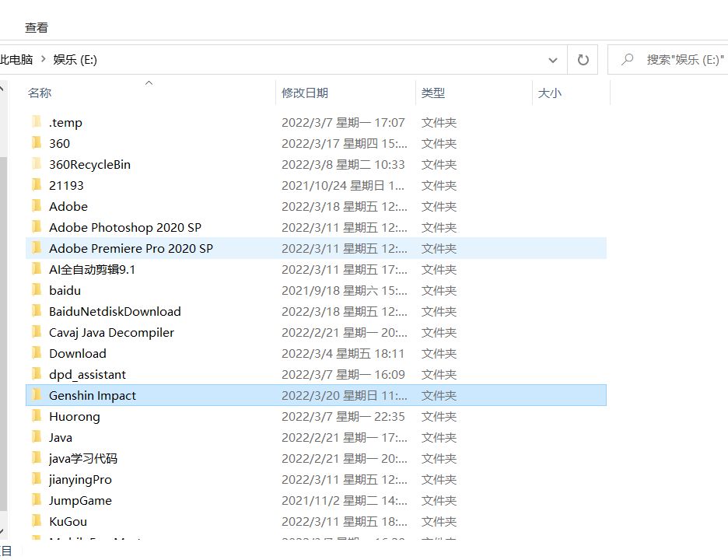Click the Download folder icon
The width and height of the screenshot is (728, 560).
pos(37,352)
